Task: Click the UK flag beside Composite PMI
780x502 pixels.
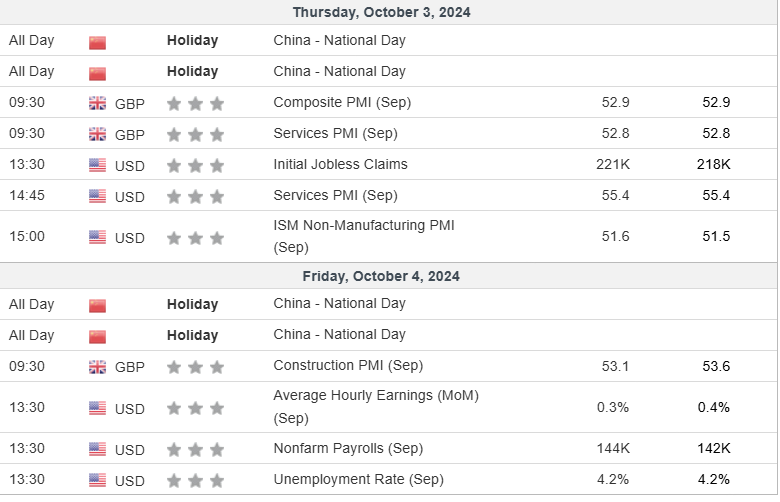Action: [97, 103]
